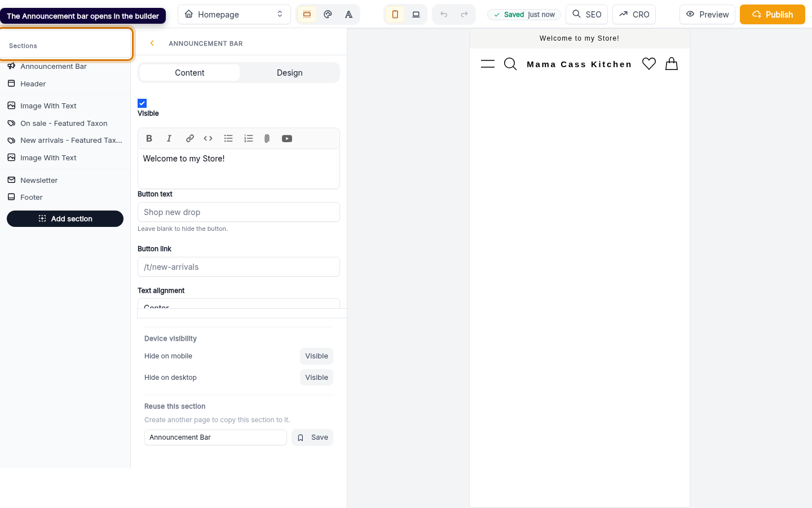
Task: Switch to the Content tab
Action: click(x=189, y=73)
